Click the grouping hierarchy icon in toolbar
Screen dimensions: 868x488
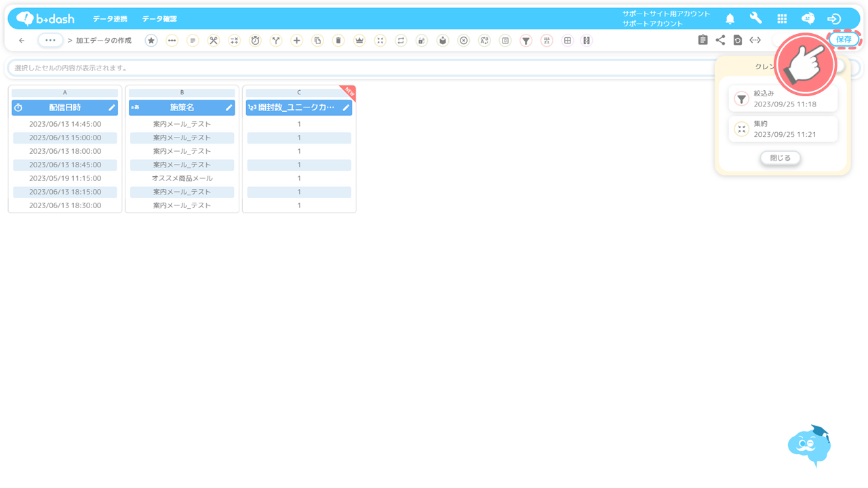point(547,41)
